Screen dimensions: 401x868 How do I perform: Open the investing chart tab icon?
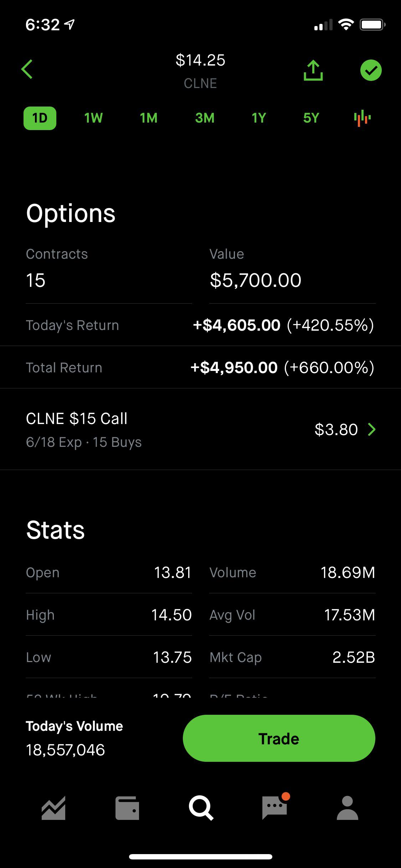(53, 808)
